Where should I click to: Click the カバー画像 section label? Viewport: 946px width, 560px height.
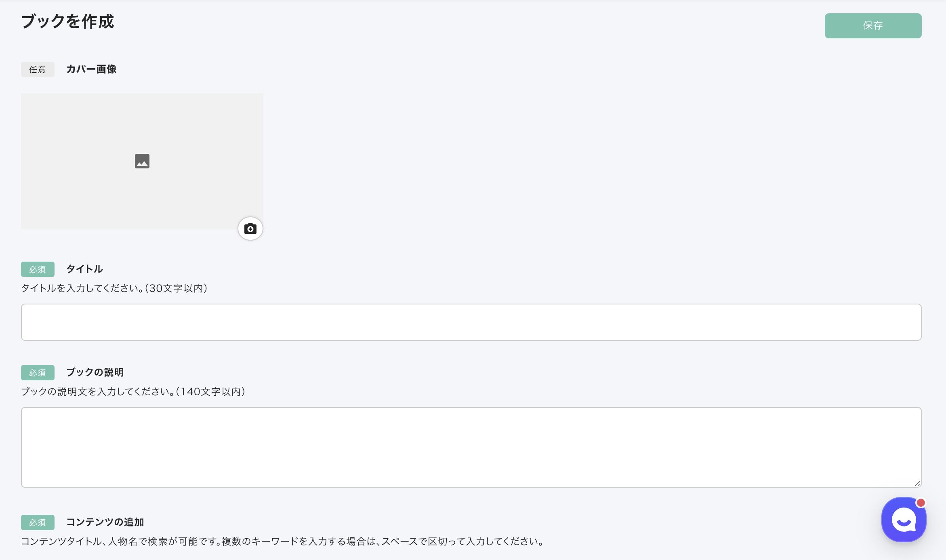[91, 69]
